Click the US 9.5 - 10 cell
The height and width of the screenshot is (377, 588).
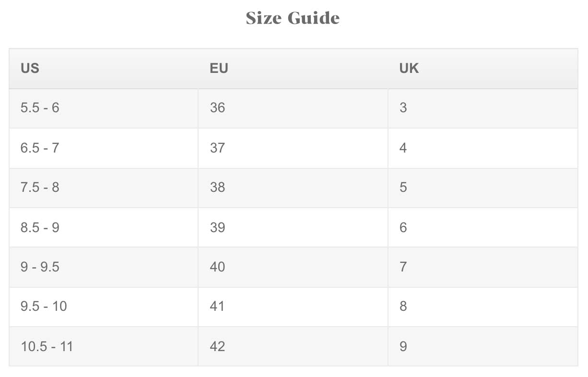click(x=44, y=306)
